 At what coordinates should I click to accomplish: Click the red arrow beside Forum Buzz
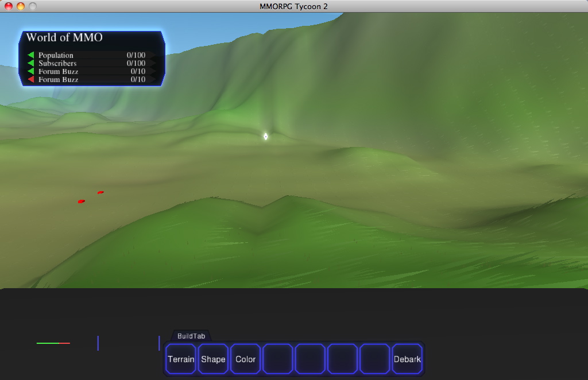(31, 79)
